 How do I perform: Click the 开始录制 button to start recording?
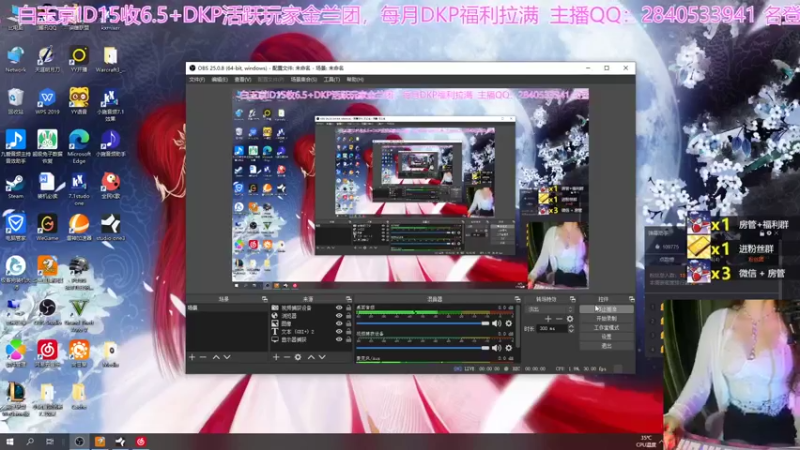[606, 318]
